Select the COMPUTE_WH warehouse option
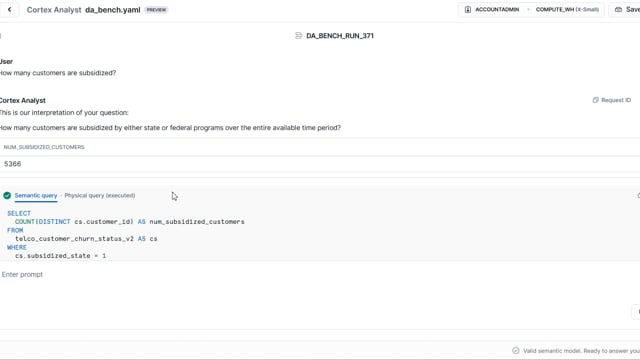 tap(567, 9)
